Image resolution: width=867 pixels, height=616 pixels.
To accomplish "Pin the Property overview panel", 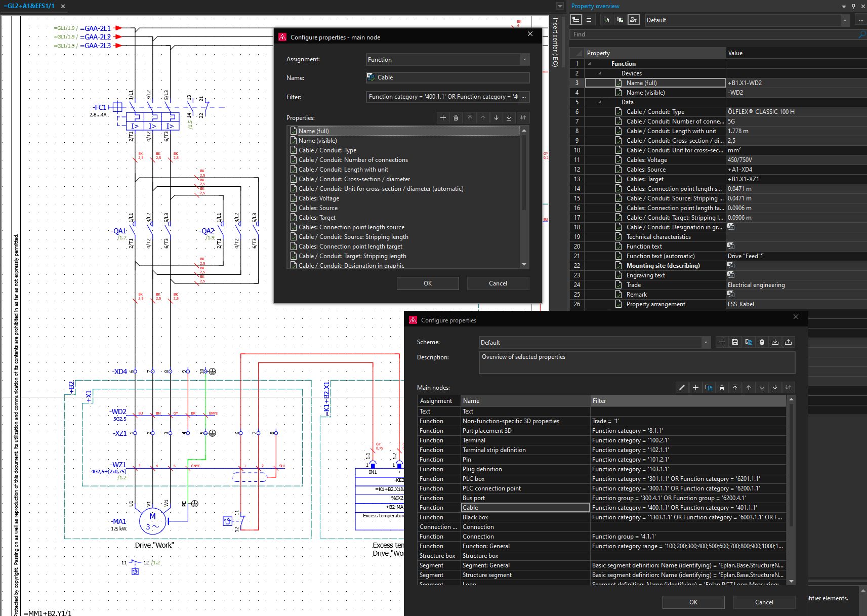I will point(853,6).
